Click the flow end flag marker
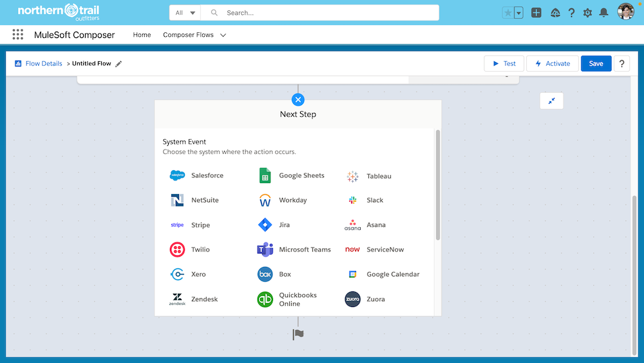The width and height of the screenshot is (644, 363). tap(298, 334)
